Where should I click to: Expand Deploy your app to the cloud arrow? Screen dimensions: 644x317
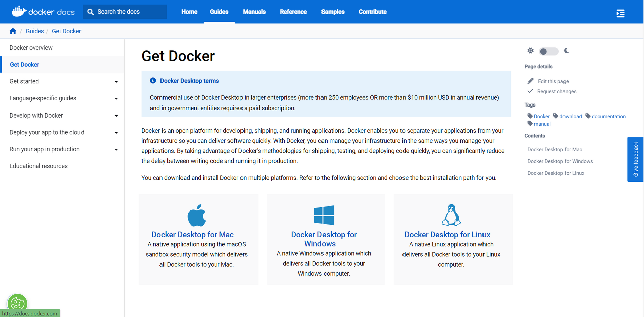pyautogui.click(x=116, y=133)
